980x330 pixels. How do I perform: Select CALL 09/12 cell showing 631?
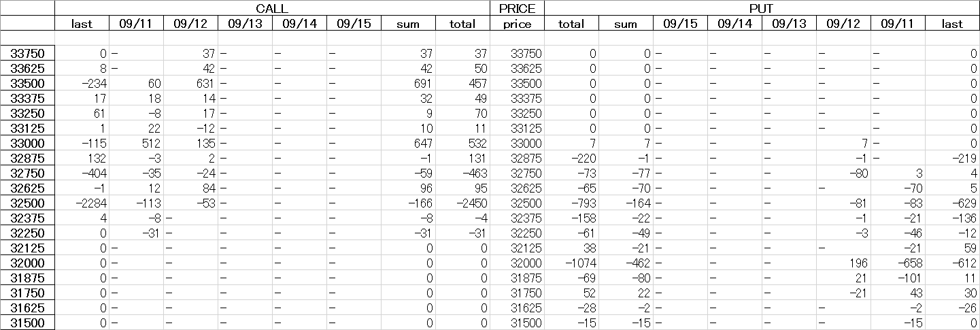pos(190,83)
